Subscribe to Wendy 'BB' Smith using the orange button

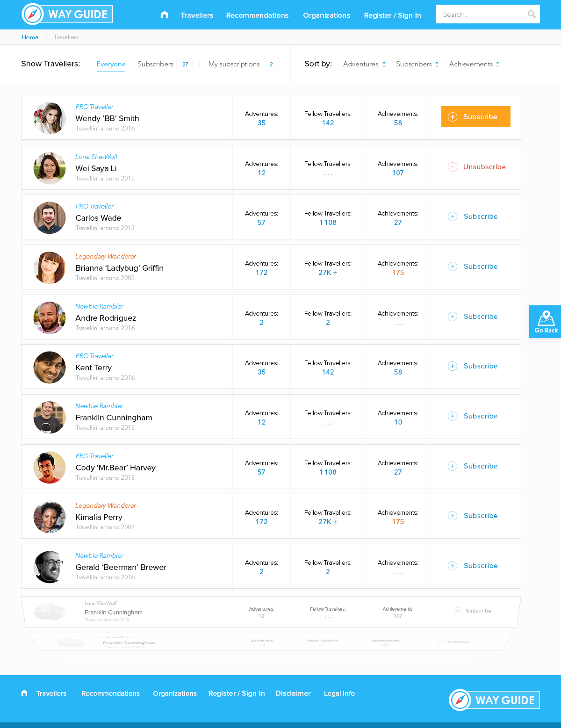[475, 117]
